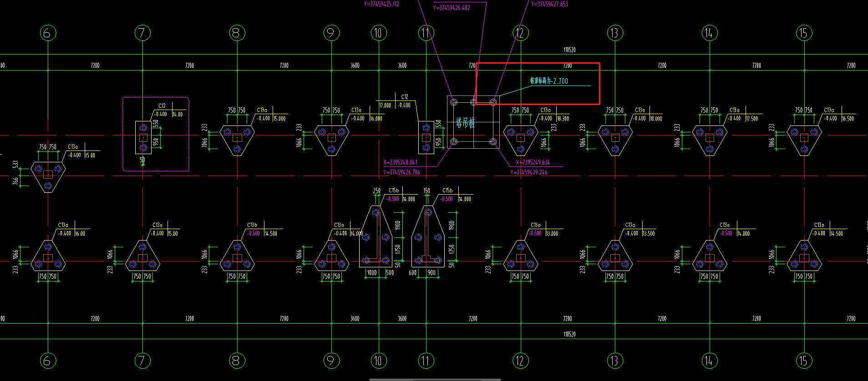Click coordinate text Y=37459427.653 at top
Image resolution: width=868 pixels, height=381 pixels.
(x=549, y=4)
